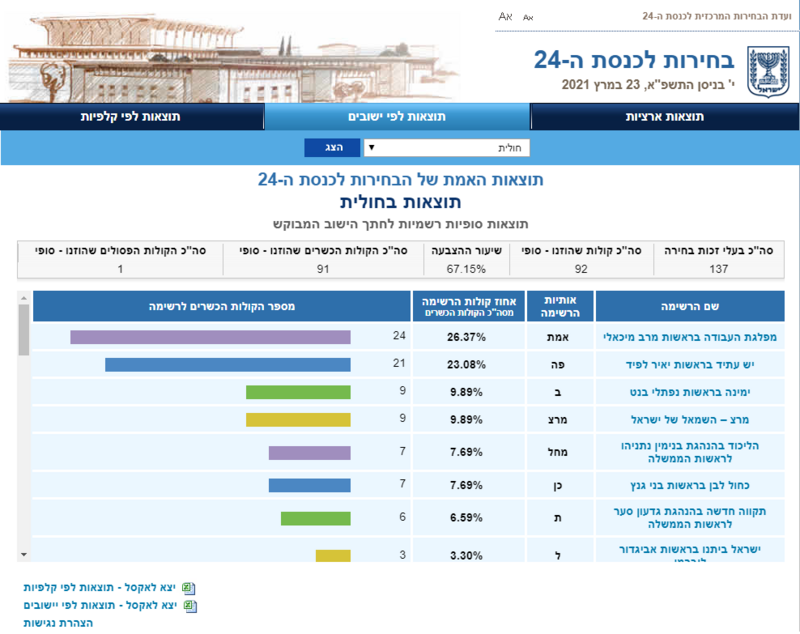Screen dimensions: 800x634
Task: Open the תוצאות ארציות tab
Action: coord(664,117)
